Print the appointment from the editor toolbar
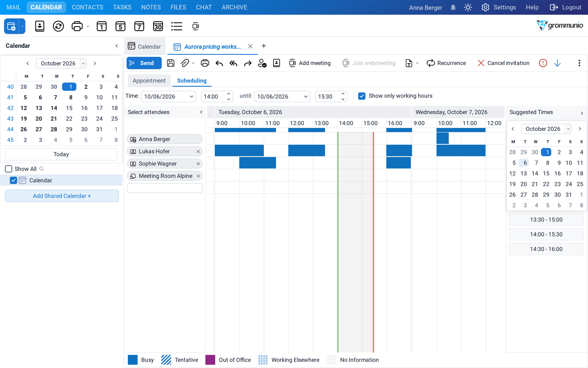 click(205, 63)
